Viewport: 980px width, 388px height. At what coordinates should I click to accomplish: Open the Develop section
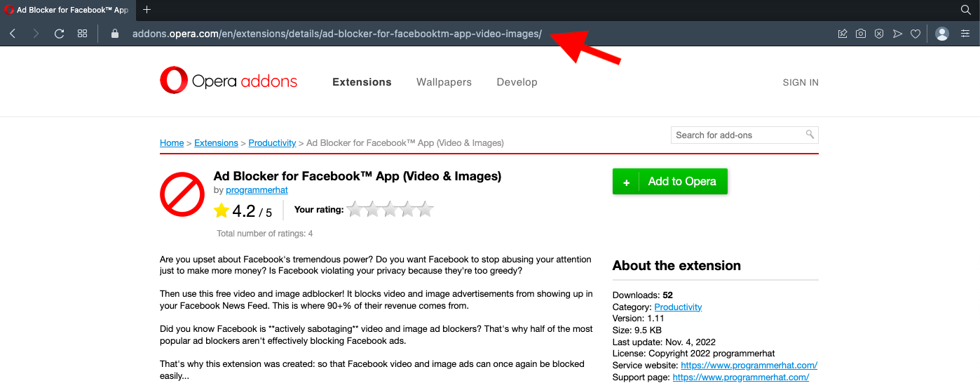pos(517,82)
